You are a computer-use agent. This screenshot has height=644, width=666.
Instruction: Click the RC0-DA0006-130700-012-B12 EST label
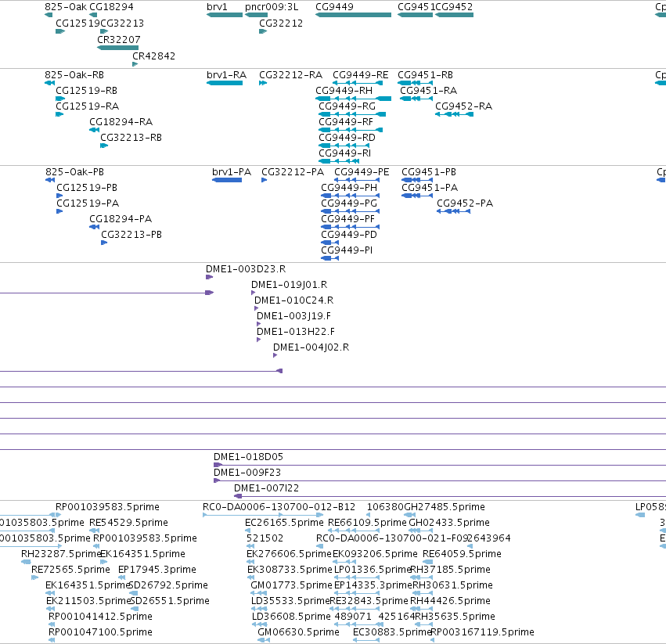pos(279,507)
